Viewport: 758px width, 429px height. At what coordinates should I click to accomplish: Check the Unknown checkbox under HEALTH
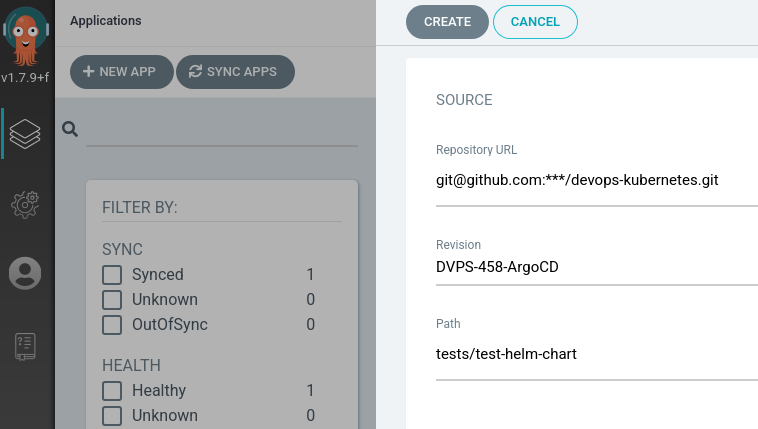point(112,416)
